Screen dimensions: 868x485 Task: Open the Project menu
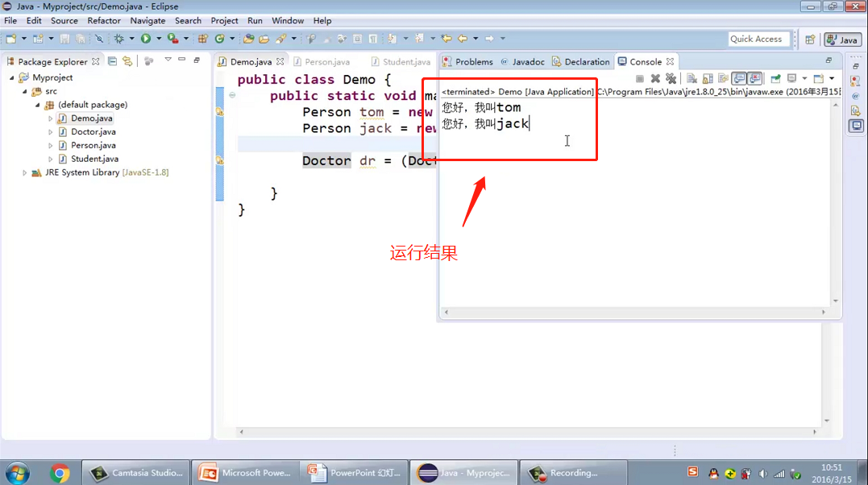tap(224, 20)
